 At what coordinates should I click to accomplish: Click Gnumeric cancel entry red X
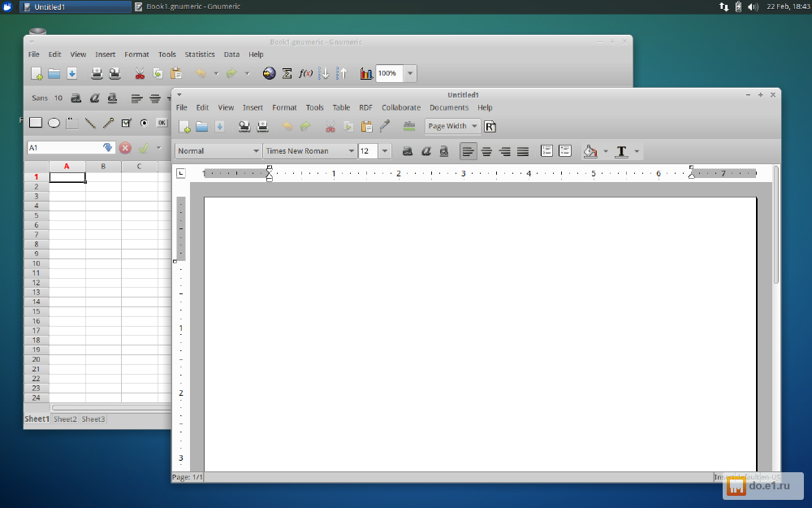click(125, 148)
